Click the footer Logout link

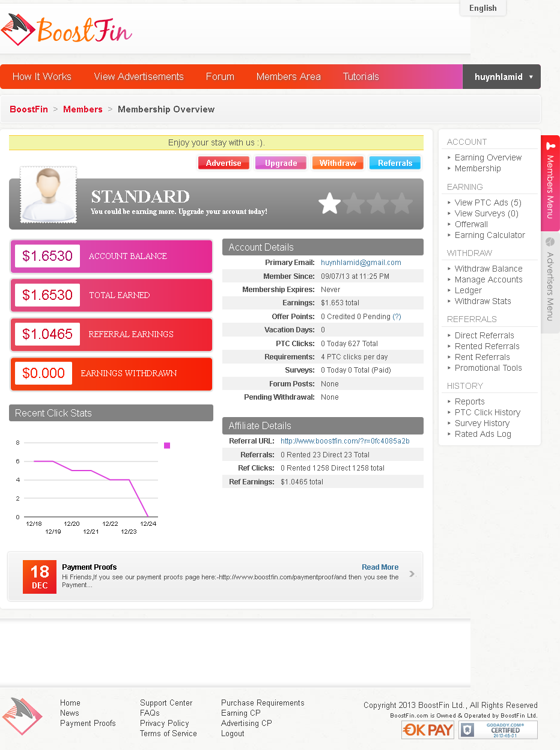tap(233, 733)
